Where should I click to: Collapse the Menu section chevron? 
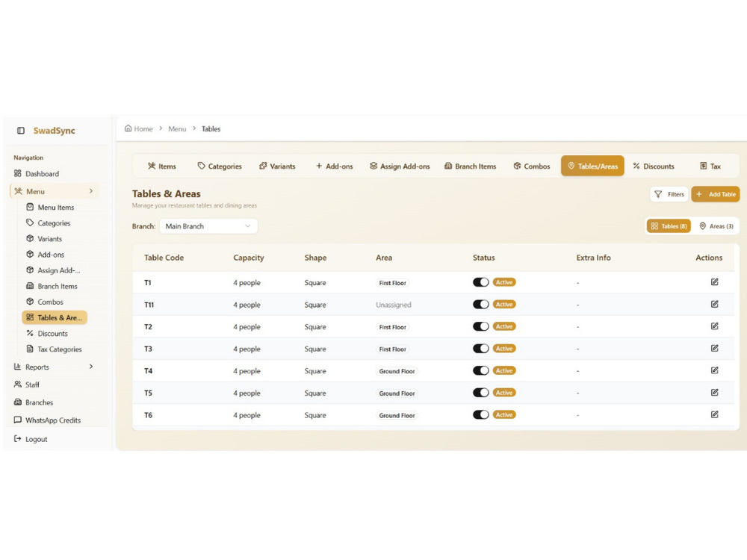click(91, 191)
